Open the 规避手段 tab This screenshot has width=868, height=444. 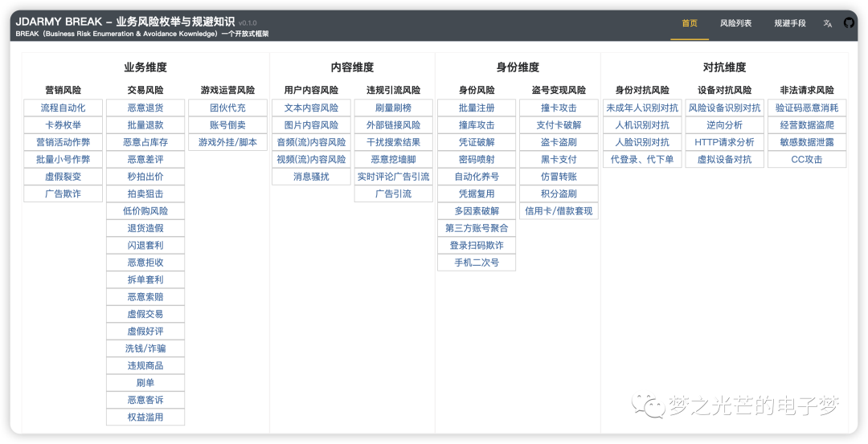pos(789,23)
